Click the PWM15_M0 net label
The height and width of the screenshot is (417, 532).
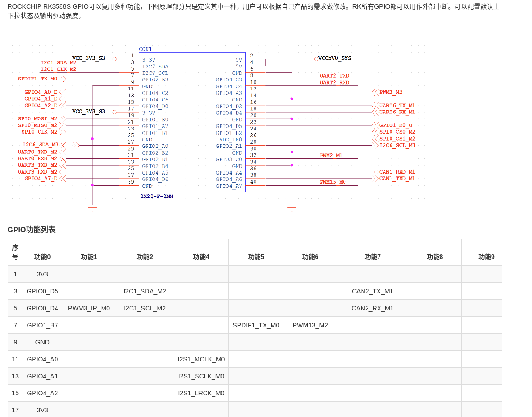333,182
